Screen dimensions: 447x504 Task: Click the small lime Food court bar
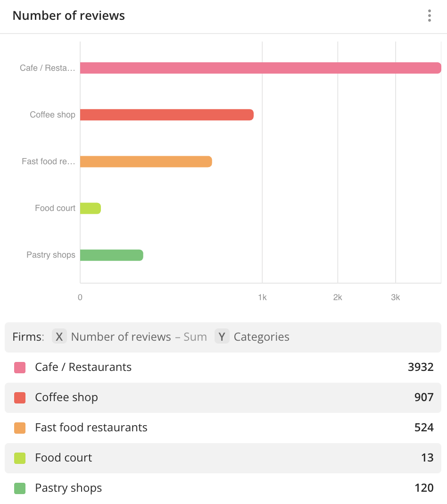(91, 208)
